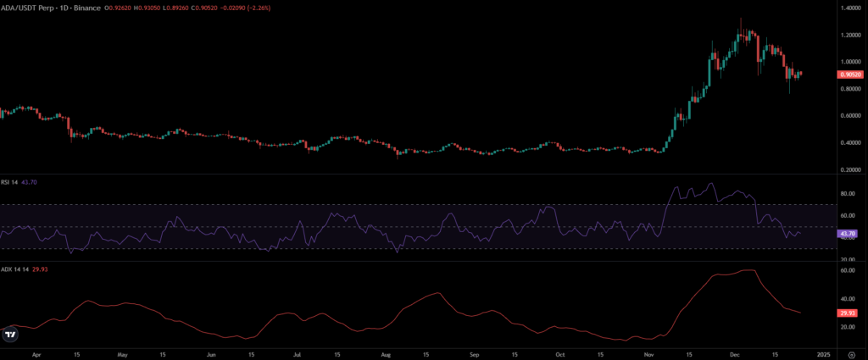Click the Aug label on time axis

(386, 354)
